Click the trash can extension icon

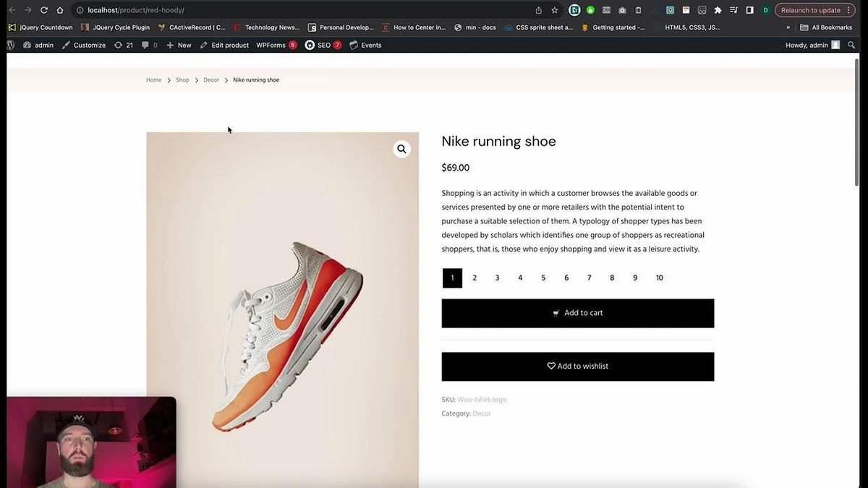638,10
